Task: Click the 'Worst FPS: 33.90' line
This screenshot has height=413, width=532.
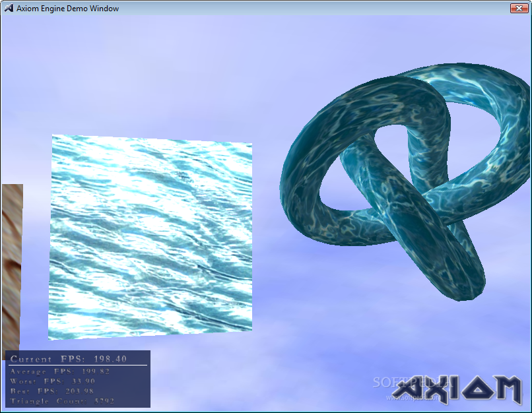Action: [53, 381]
